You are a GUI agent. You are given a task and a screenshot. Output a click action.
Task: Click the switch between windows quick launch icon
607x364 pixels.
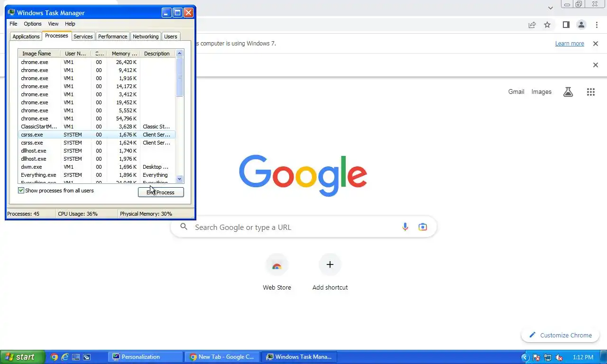click(x=87, y=357)
